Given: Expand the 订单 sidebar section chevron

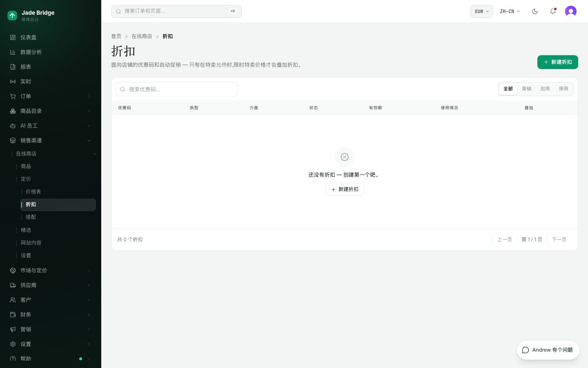Looking at the screenshot, I should point(89,96).
